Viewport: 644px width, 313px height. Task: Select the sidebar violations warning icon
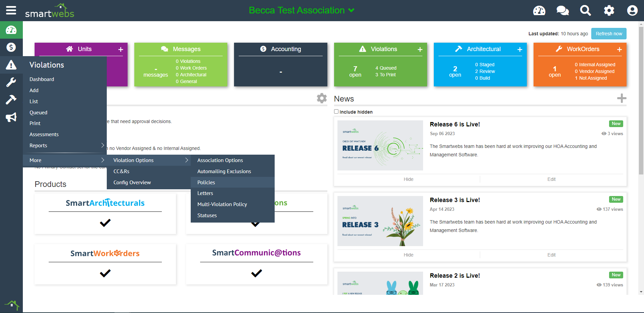point(11,65)
